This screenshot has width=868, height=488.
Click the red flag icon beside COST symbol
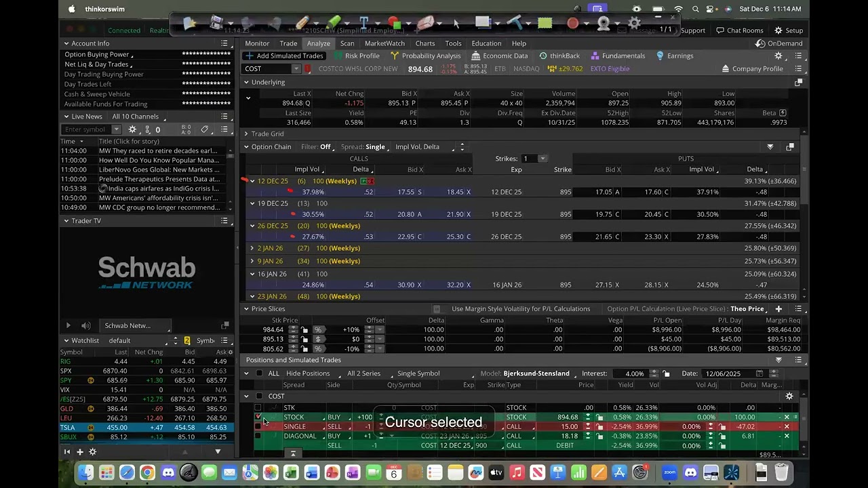[307, 69]
